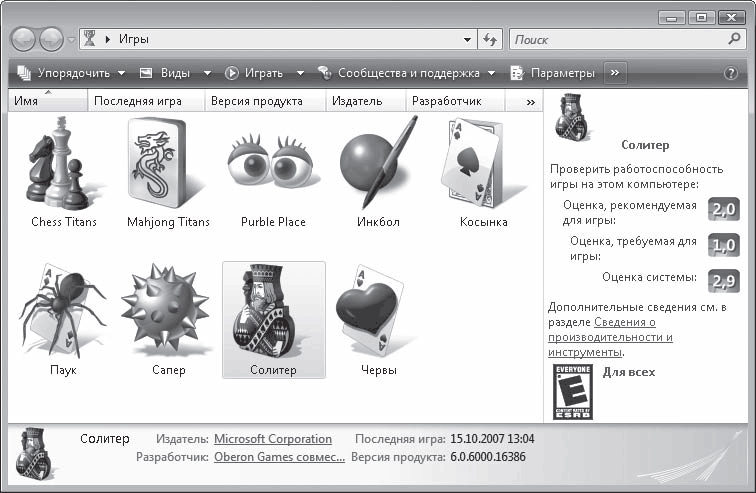Expand the Виды views dropdown arrow

[208, 73]
